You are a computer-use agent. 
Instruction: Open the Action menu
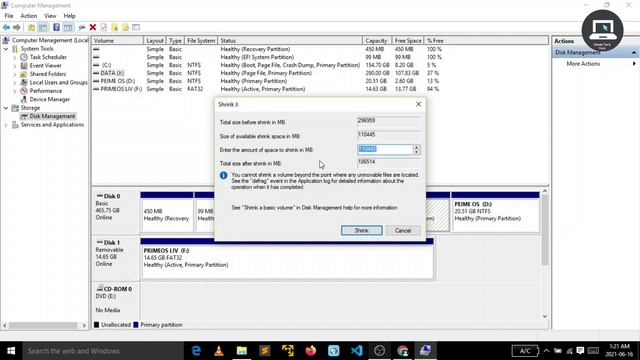[x=29, y=16]
